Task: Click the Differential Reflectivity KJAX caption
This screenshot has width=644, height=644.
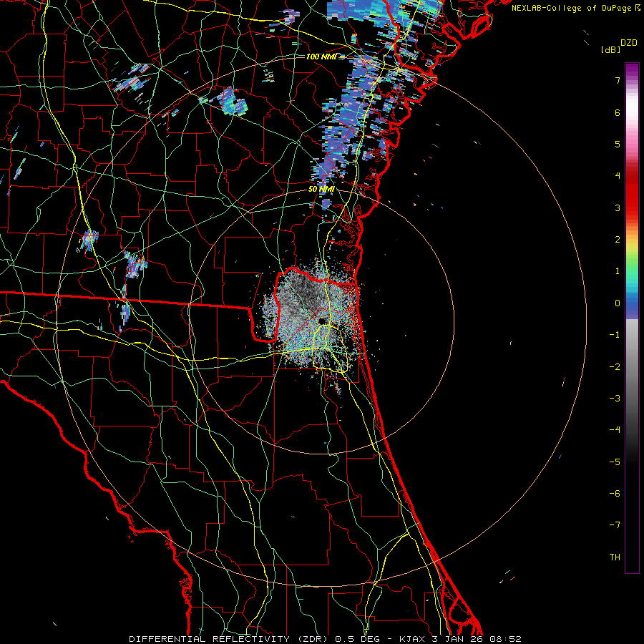Action: 326,639
